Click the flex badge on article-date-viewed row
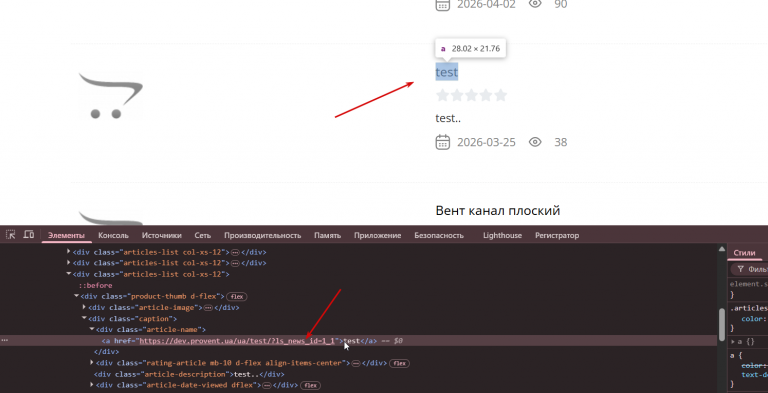This screenshot has width=768, height=393. (x=311, y=385)
